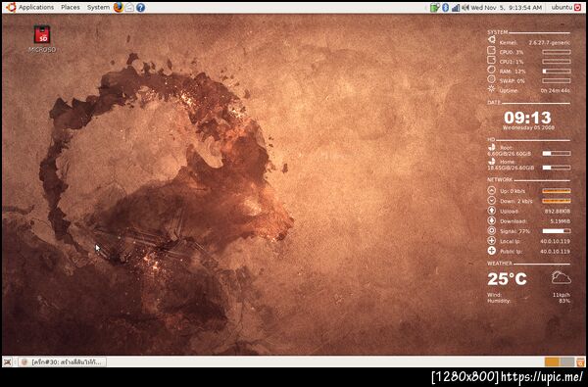This screenshot has height=387, width=588.
Task: Click the Ubuntu logo in panel
Action: (x=11, y=7)
